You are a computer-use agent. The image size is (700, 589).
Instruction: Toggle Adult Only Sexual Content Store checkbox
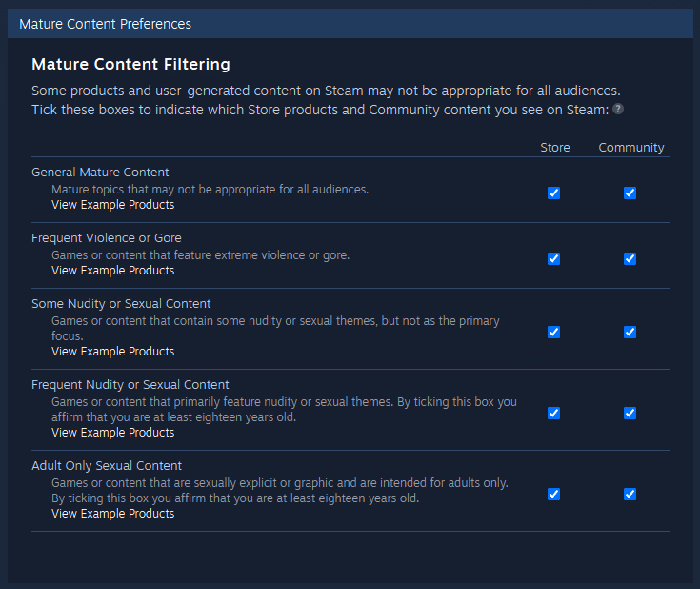click(553, 495)
